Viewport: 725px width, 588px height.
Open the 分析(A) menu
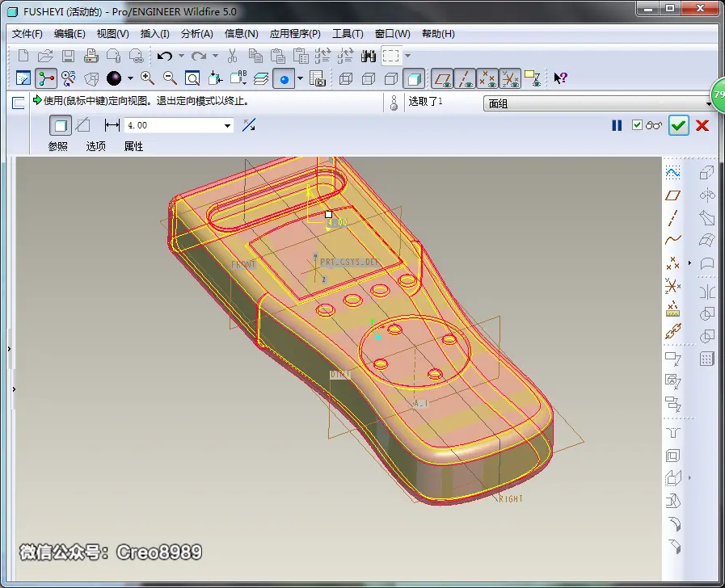click(x=197, y=34)
